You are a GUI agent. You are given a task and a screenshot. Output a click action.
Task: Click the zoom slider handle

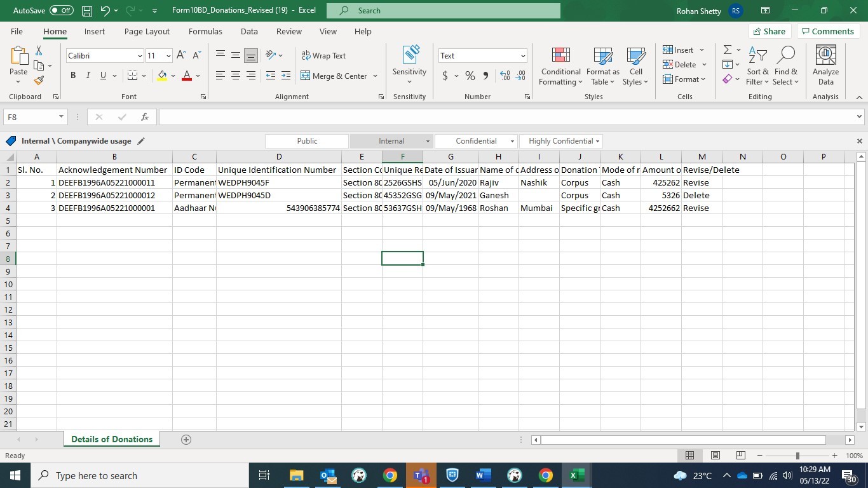(x=797, y=456)
